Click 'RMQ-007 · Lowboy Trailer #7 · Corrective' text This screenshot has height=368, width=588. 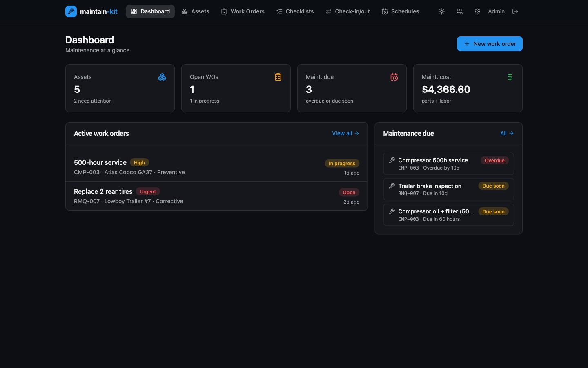[x=129, y=201]
